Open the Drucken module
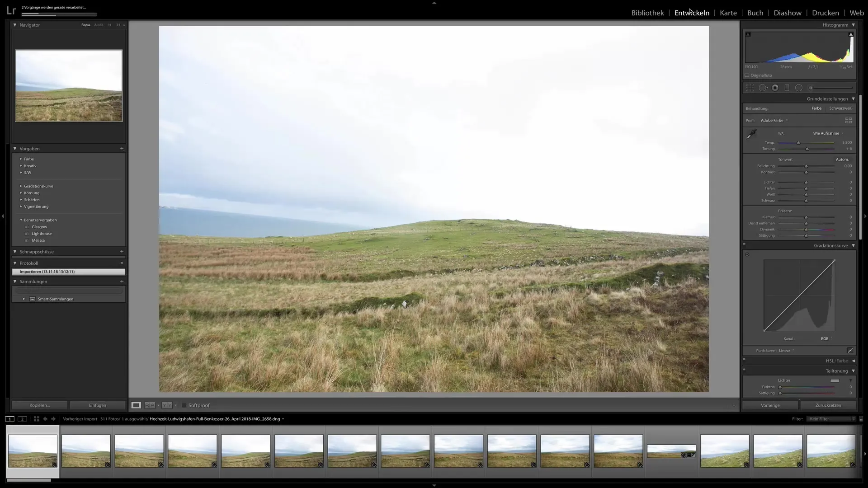 (x=826, y=13)
